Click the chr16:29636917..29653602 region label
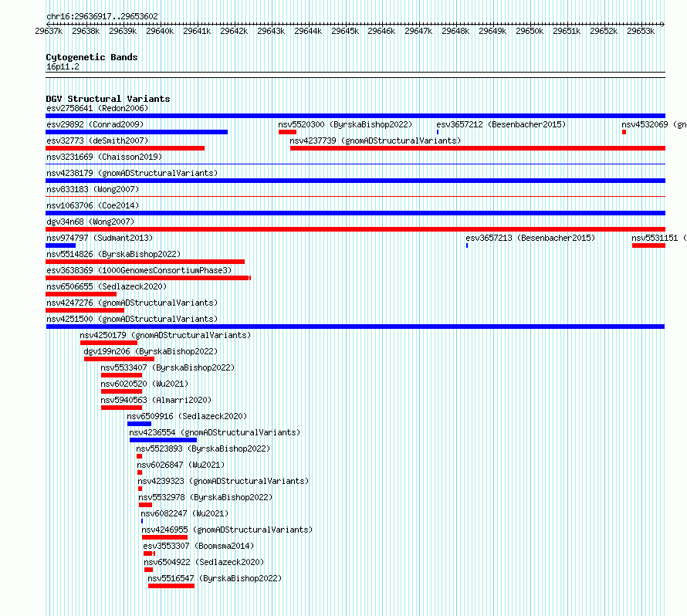Viewport: 687px width, 616px height. [102, 17]
